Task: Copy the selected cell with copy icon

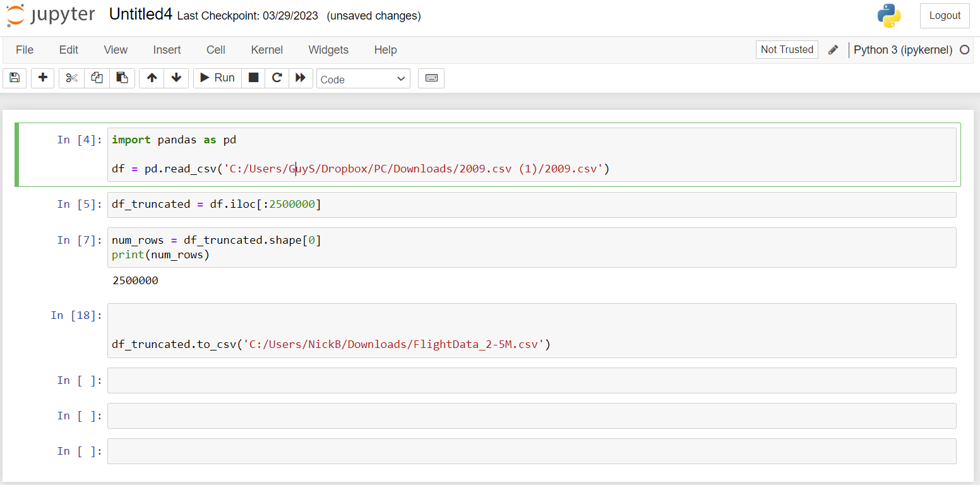Action: pyautogui.click(x=97, y=78)
